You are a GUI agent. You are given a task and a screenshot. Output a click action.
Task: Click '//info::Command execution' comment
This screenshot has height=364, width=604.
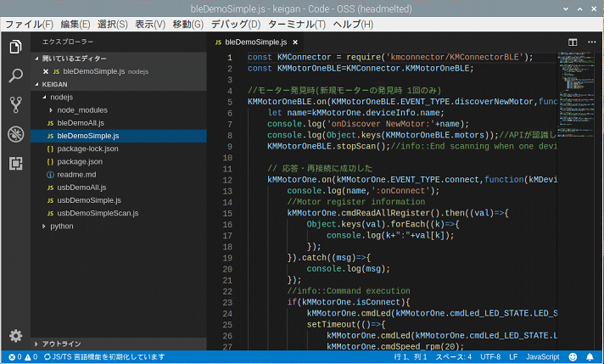(x=349, y=291)
